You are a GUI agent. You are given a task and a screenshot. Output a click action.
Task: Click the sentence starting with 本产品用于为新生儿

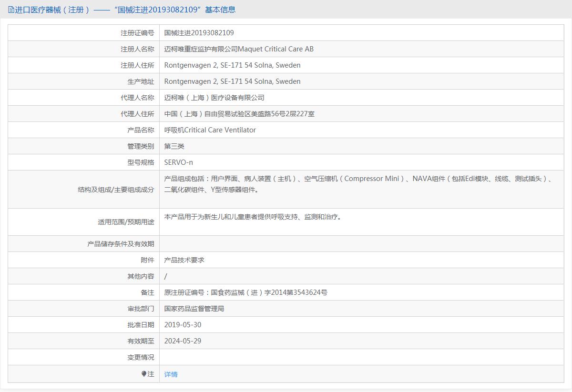point(253,217)
